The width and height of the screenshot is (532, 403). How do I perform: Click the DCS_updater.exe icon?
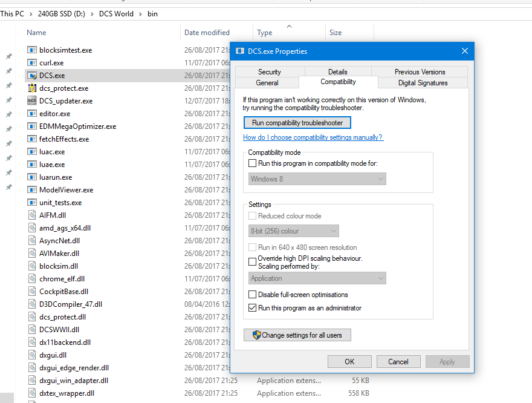tap(32, 101)
